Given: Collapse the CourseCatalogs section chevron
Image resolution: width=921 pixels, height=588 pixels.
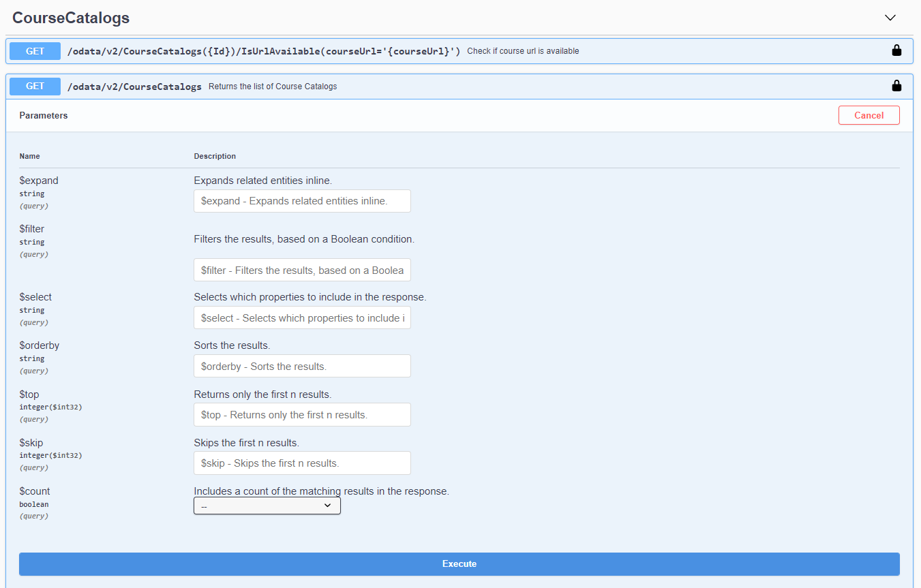Looking at the screenshot, I should (890, 18).
